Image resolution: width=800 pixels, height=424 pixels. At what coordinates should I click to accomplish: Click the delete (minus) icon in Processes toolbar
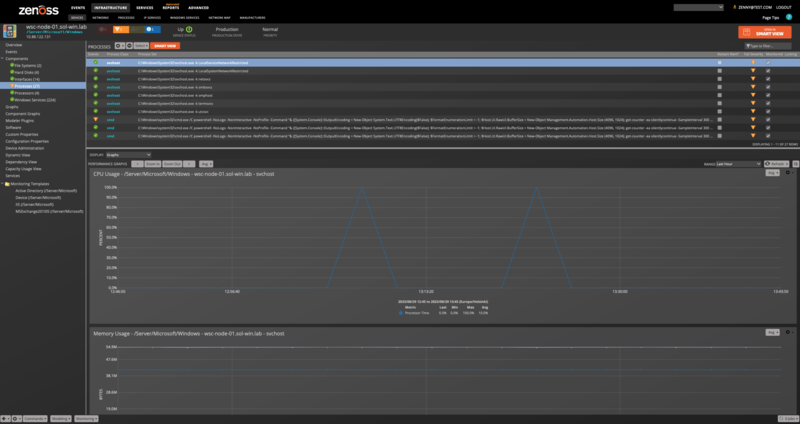(130, 46)
